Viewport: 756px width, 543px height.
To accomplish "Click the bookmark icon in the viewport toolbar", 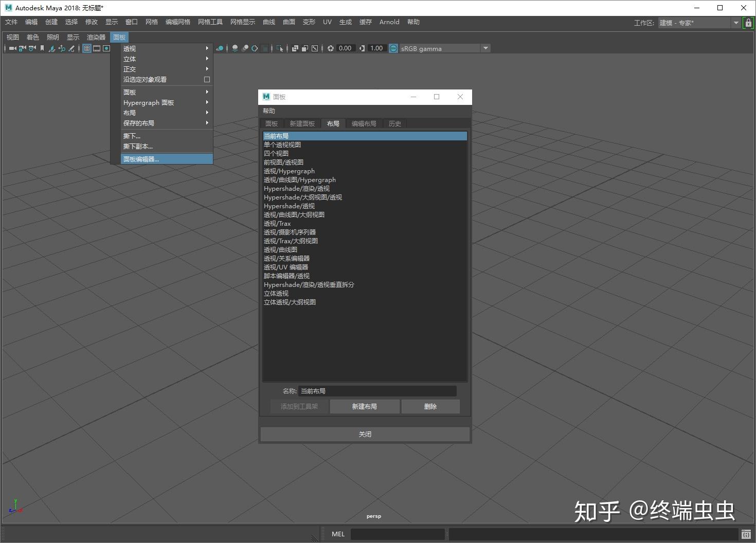I will pos(42,48).
